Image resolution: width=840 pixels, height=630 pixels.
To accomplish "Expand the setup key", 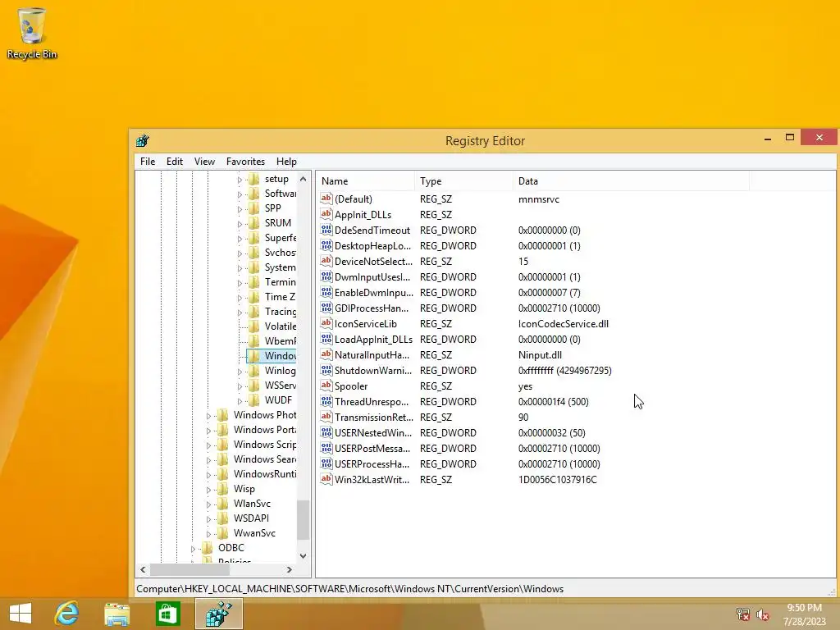I will (x=240, y=180).
